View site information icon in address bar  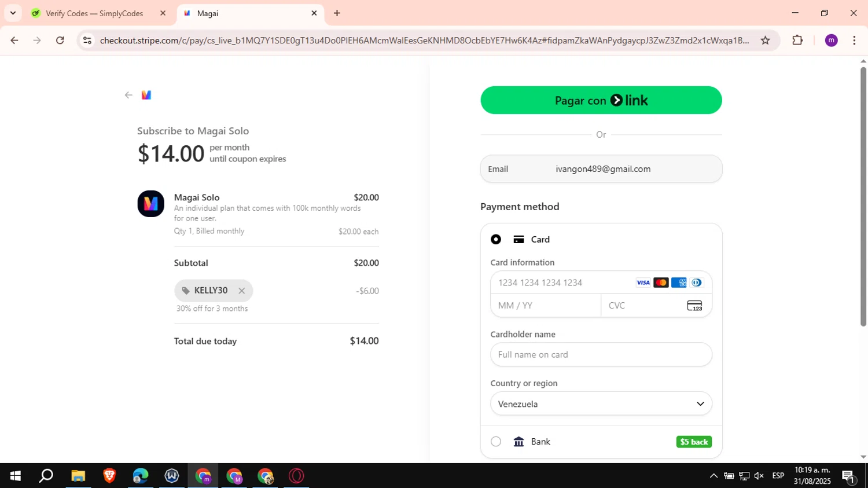(x=87, y=40)
